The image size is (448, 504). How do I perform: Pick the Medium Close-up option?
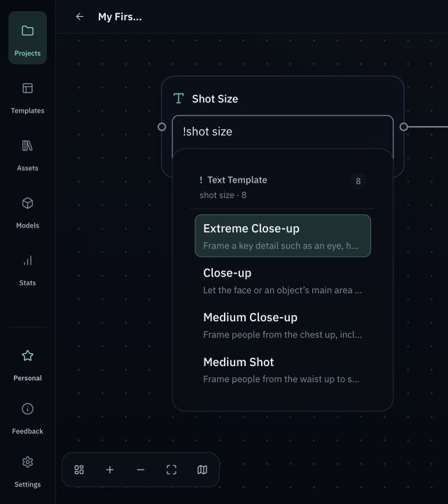coord(283,325)
